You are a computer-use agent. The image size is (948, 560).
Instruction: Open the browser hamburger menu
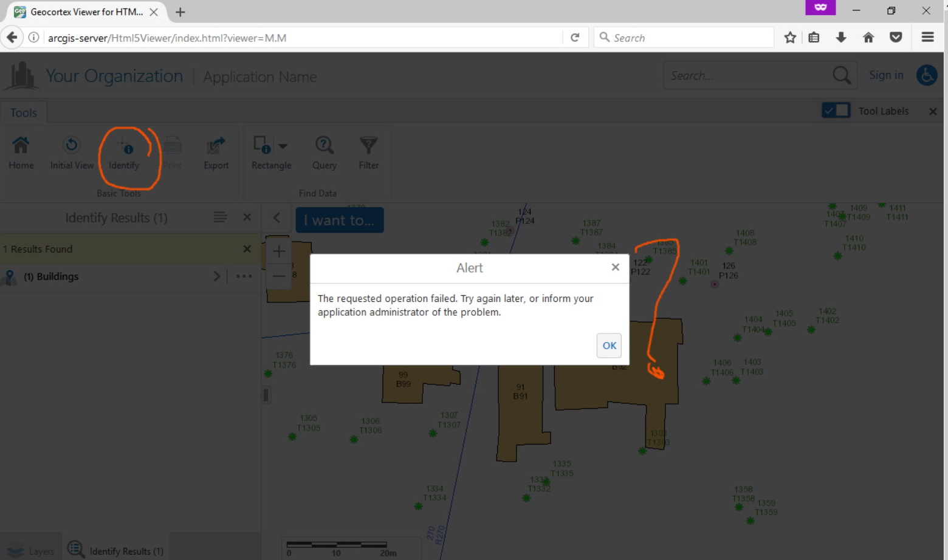[927, 38]
